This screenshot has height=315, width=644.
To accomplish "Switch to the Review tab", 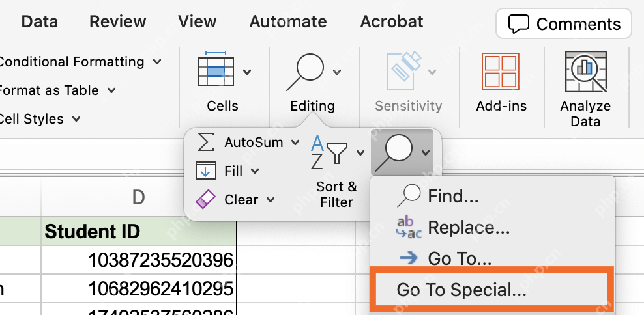I will coord(117,21).
